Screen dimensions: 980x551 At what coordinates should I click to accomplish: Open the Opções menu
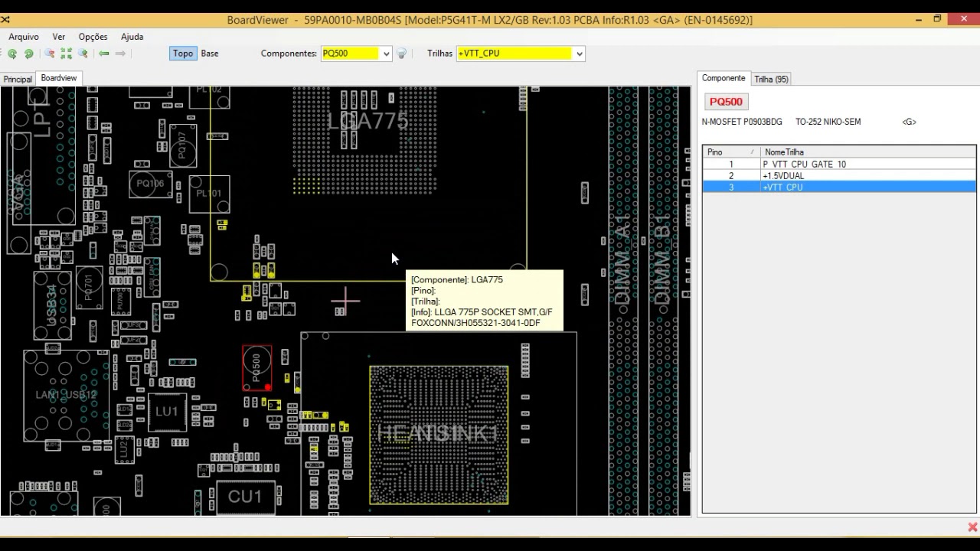[x=93, y=37]
